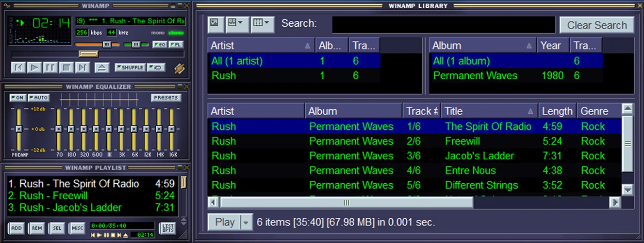Pause playback in Winamp main window

tap(50, 68)
